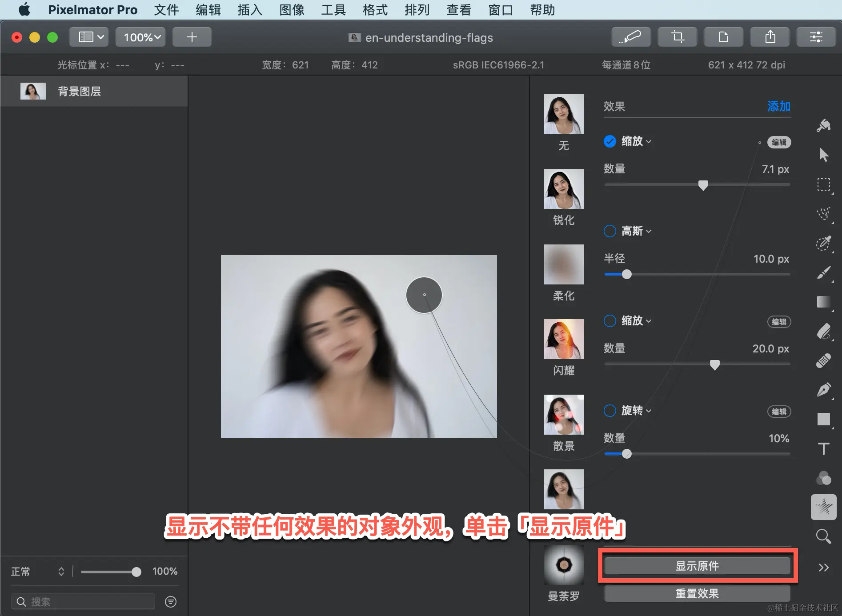Click the Crop tool in toolbar
The width and height of the screenshot is (842, 616).
point(677,37)
